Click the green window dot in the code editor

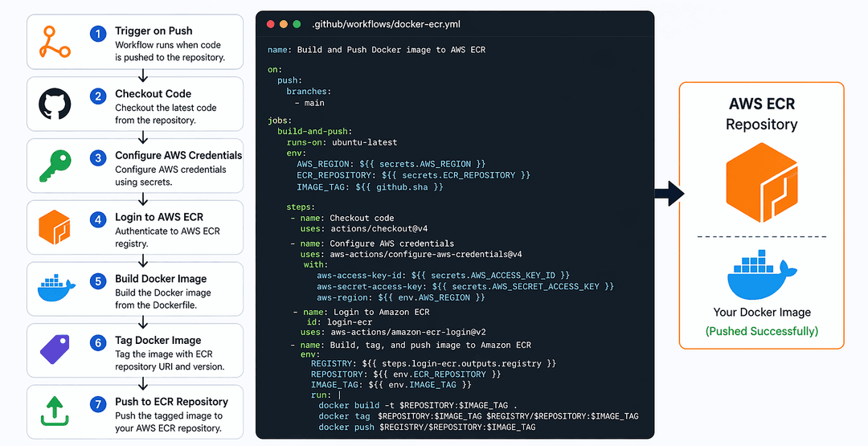297,24
